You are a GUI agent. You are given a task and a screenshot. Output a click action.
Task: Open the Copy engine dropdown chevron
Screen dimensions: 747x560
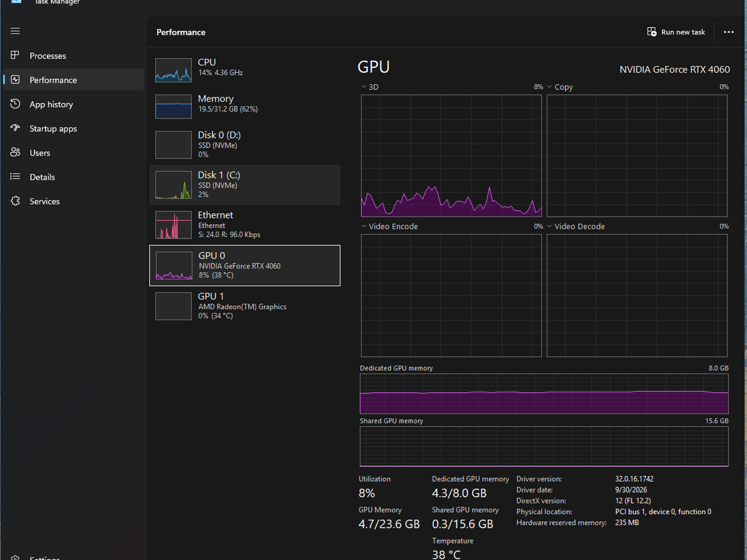[x=549, y=87]
